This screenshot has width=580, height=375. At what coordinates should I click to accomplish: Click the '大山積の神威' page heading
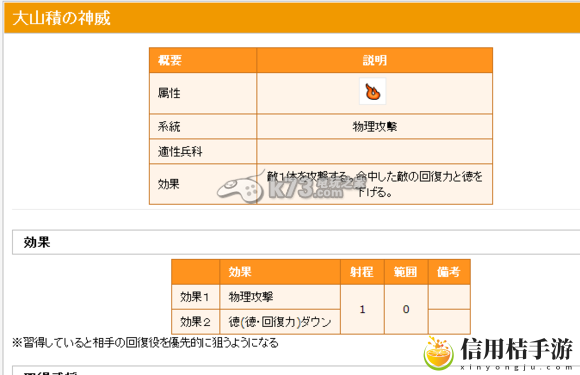[61, 18]
